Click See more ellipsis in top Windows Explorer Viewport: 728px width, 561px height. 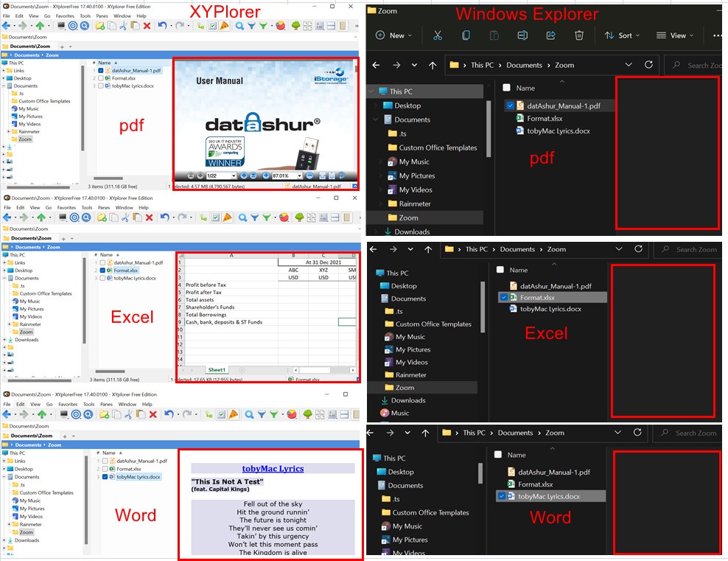716,35
